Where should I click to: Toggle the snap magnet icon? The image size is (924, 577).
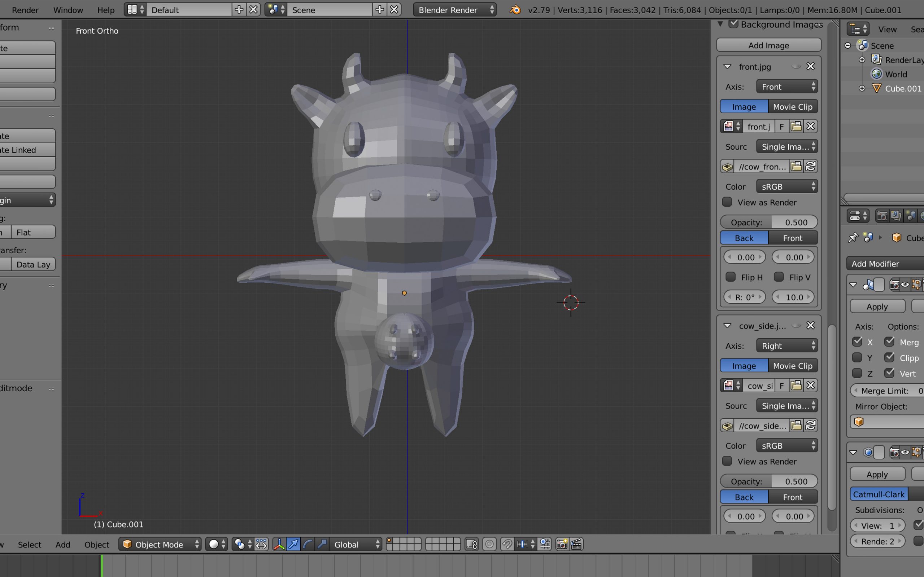[507, 544]
